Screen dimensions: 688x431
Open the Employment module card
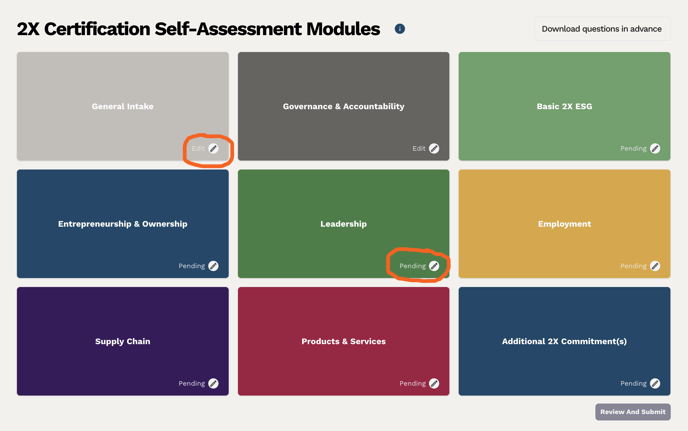click(564, 224)
